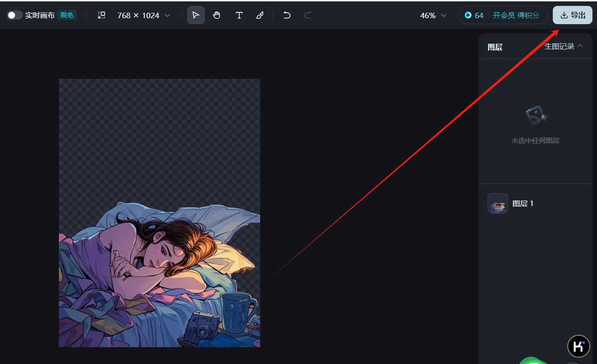Open the 768 × 1024 size dropdown

tap(144, 15)
